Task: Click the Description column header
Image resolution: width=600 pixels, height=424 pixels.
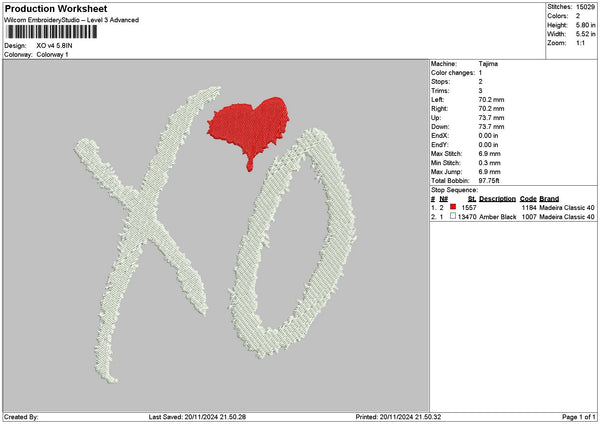Action: [x=497, y=198]
